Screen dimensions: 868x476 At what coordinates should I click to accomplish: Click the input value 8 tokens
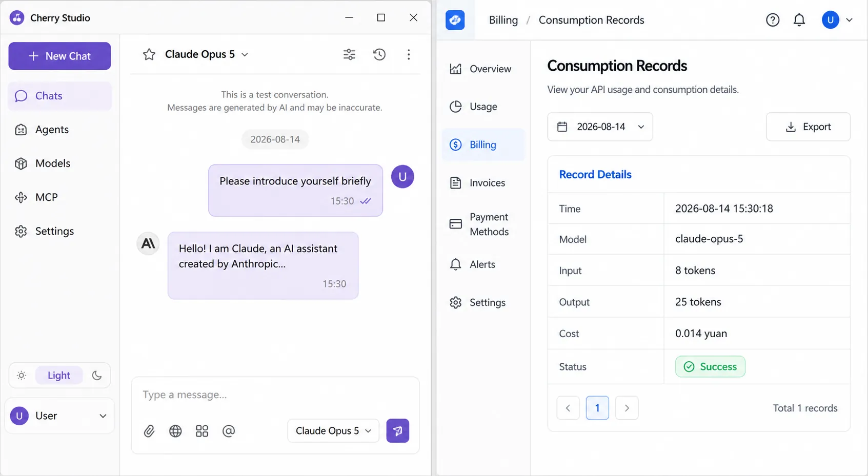coord(695,271)
